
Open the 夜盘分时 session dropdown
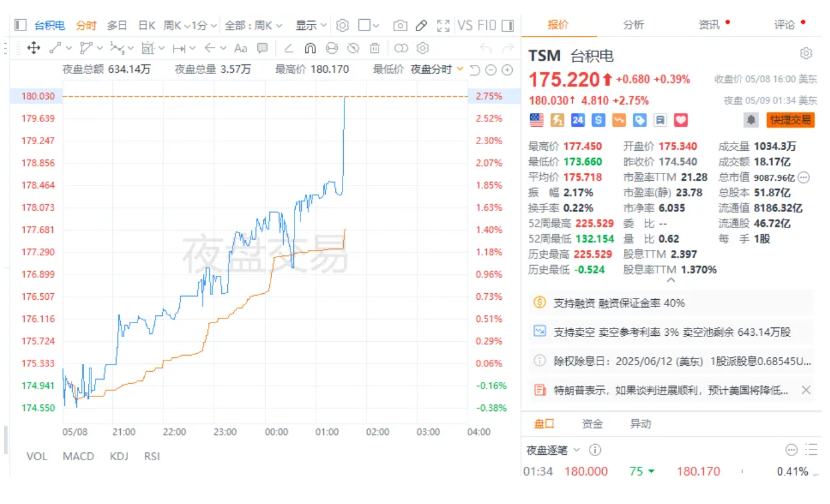click(x=437, y=70)
